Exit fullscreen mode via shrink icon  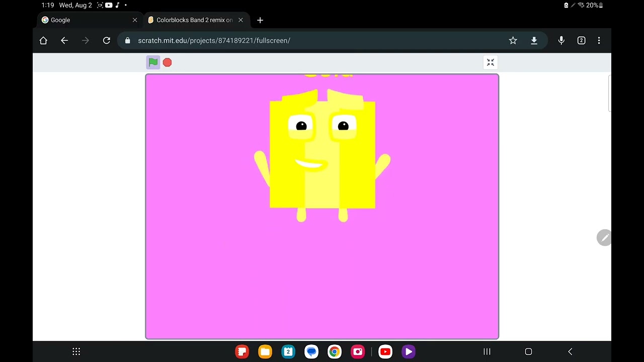click(x=491, y=62)
